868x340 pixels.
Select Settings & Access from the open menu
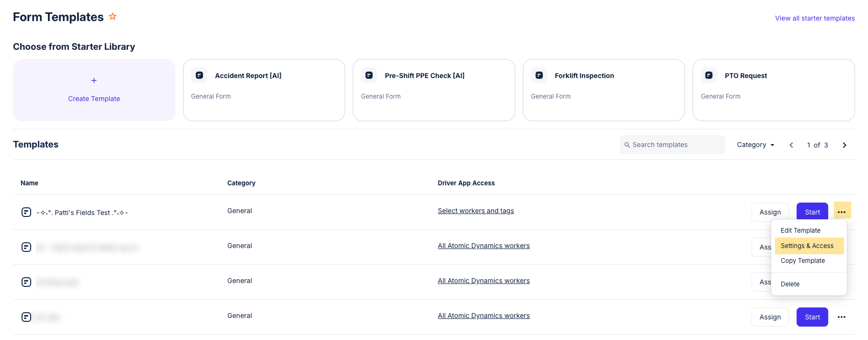point(808,246)
